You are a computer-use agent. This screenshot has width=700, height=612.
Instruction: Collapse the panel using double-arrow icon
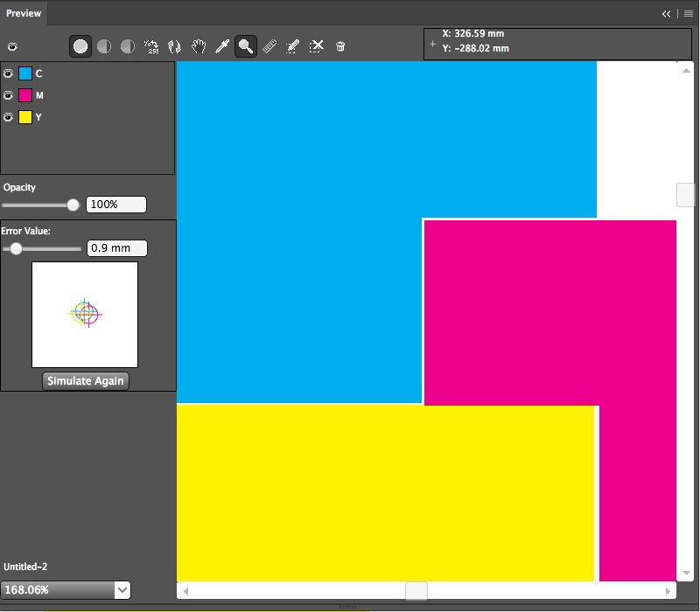[666, 13]
